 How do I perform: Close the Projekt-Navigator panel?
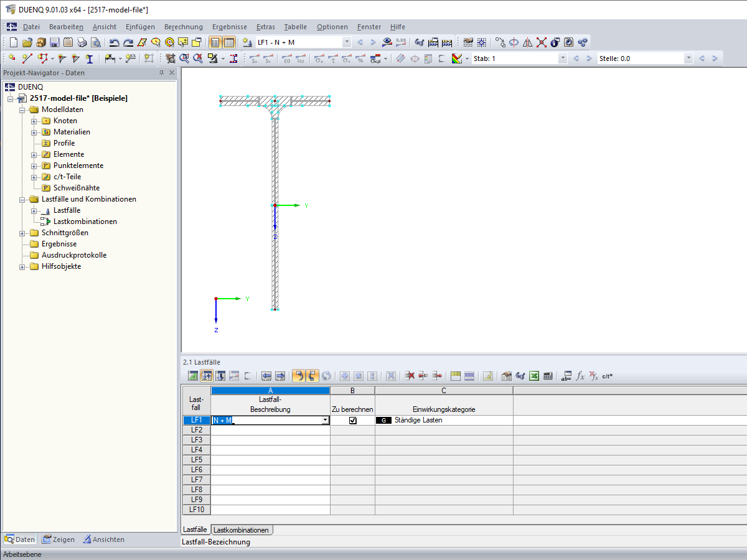click(x=172, y=73)
